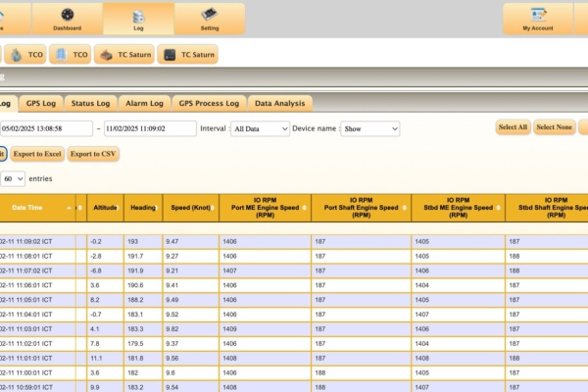Select row timestamp 02-11 11:05:01 ICT

[x=25, y=300]
